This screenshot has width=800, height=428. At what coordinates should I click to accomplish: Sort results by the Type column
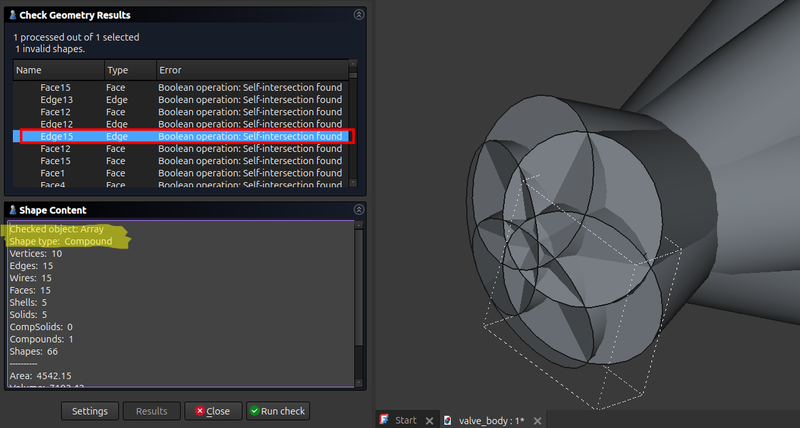[129, 71]
